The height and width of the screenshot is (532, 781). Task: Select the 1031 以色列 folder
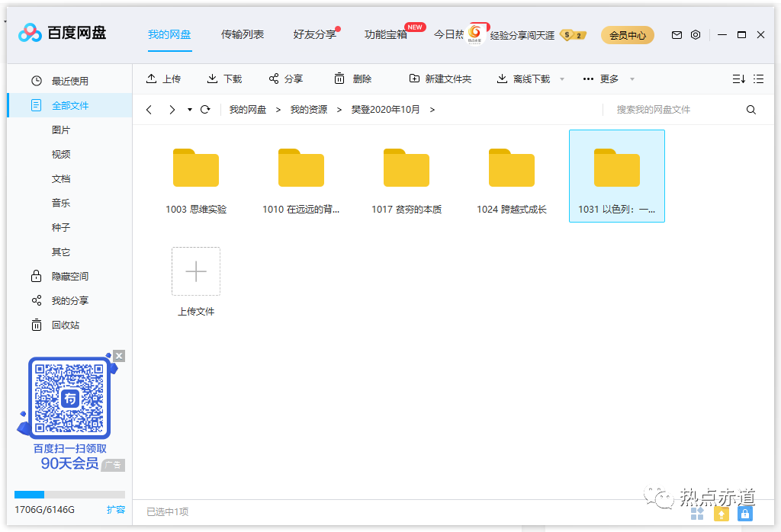(616, 175)
